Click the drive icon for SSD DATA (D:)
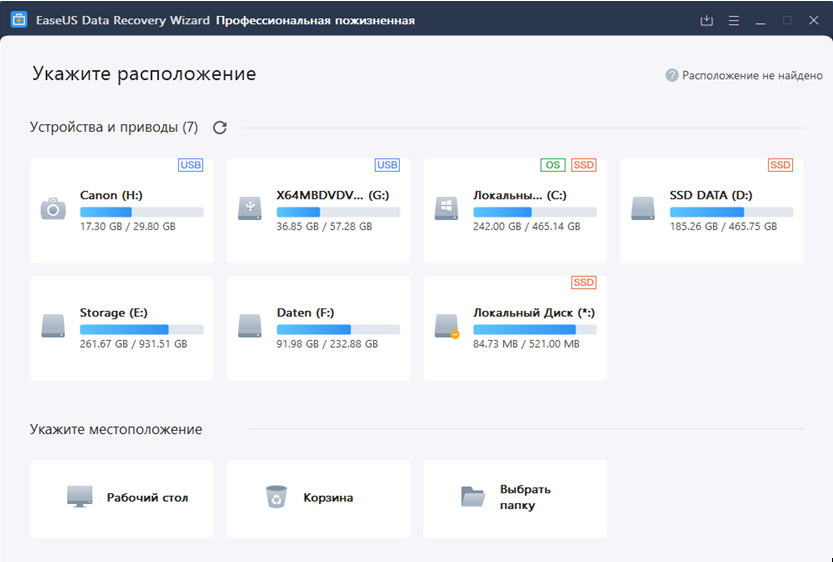833x562 pixels. tap(643, 209)
